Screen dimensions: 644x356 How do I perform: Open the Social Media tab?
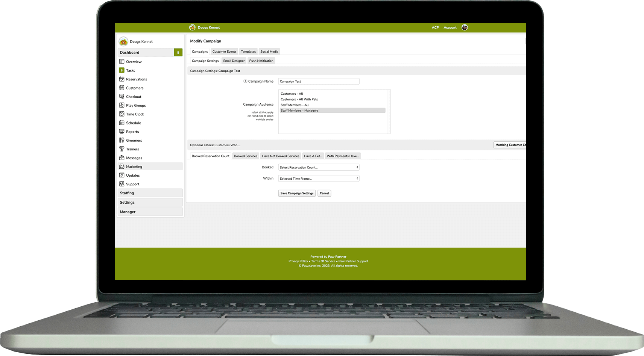tap(269, 52)
